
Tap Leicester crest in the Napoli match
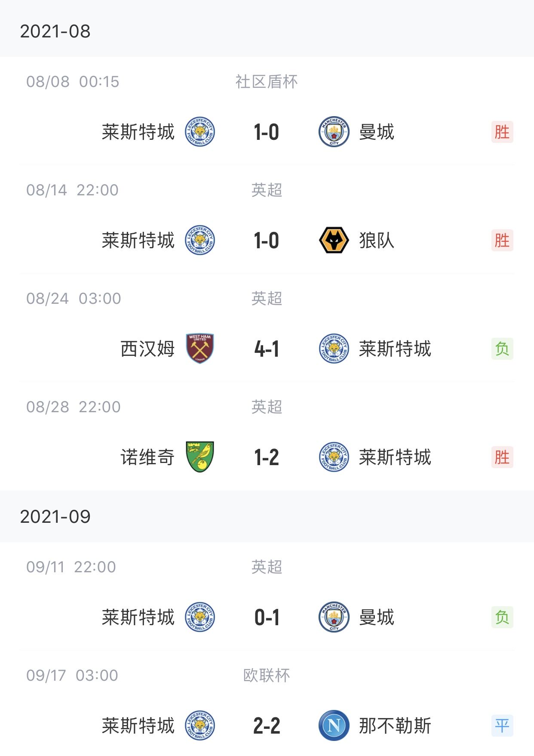[200, 725]
